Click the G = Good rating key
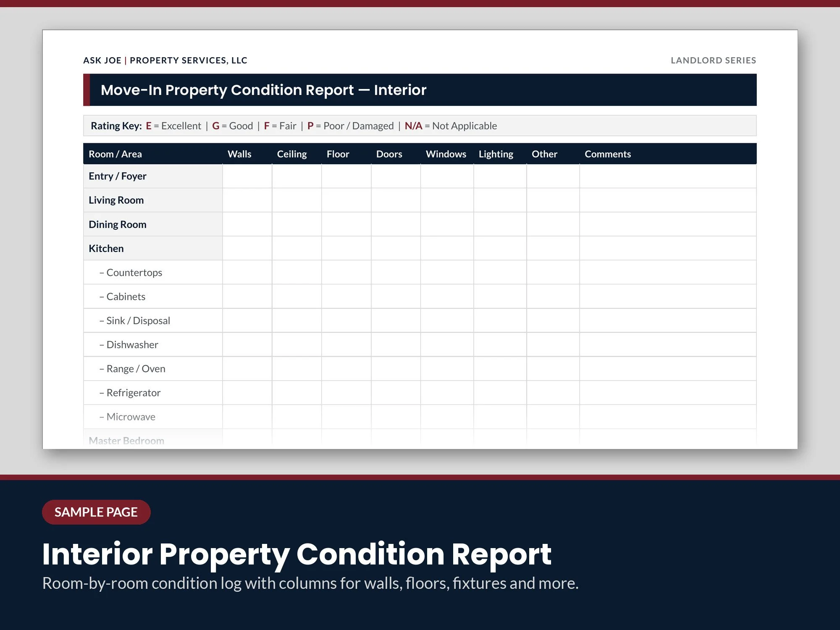840x630 pixels. point(233,126)
